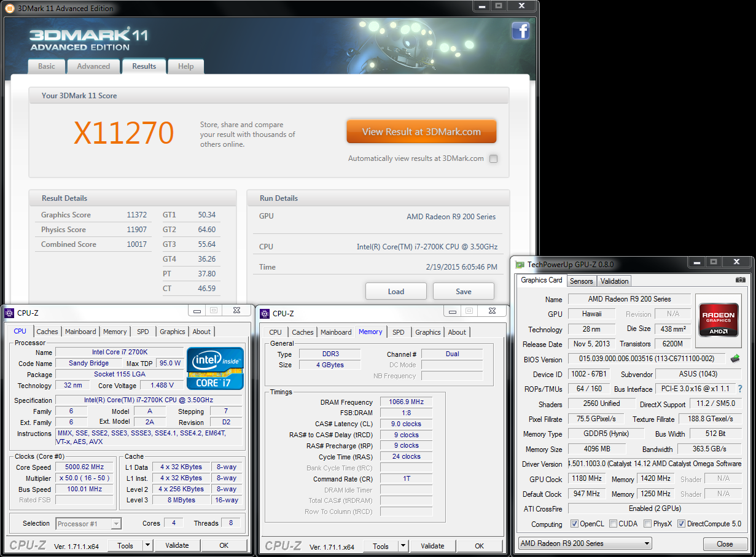Click the Close button in GPU-Z
Viewport: 756px width, 557px height.
pyautogui.click(x=725, y=543)
